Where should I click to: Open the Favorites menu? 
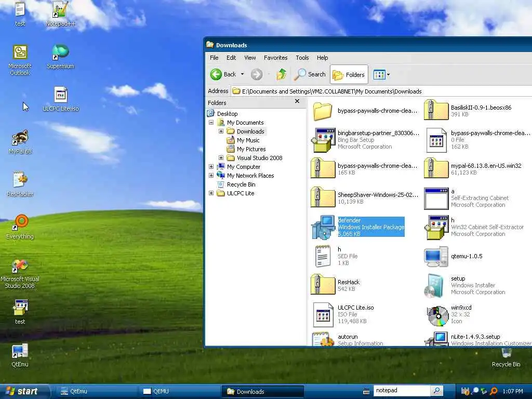click(x=275, y=58)
